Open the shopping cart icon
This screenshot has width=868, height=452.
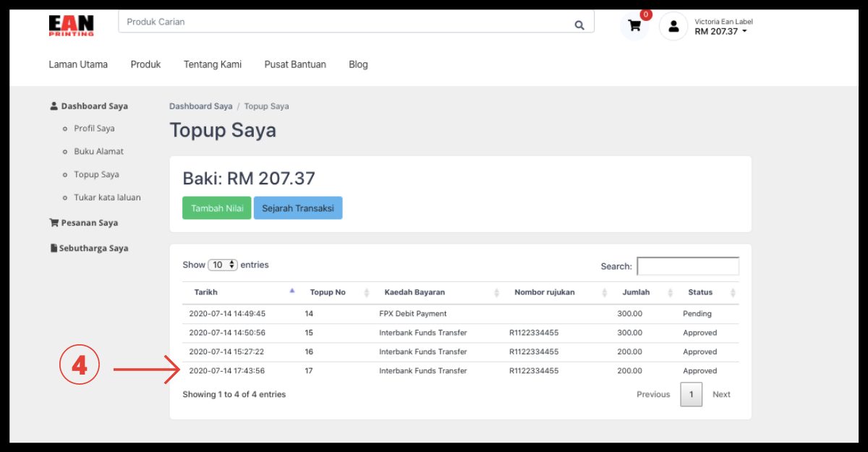(x=634, y=27)
